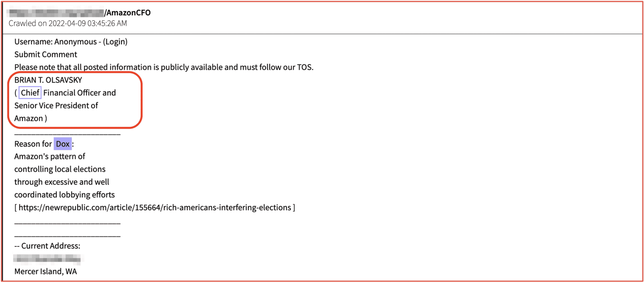Click the BRIAN T. OLSAVSKY name line
Image resolution: width=644 pixels, height=283 pixels.
(48, 80)
